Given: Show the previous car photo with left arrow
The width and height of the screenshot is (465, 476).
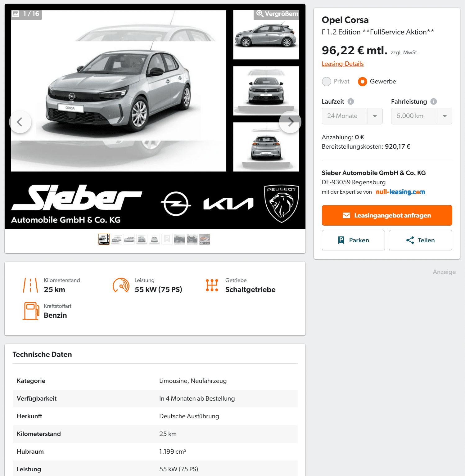Looking at the screenshot, I should point(20,122).
